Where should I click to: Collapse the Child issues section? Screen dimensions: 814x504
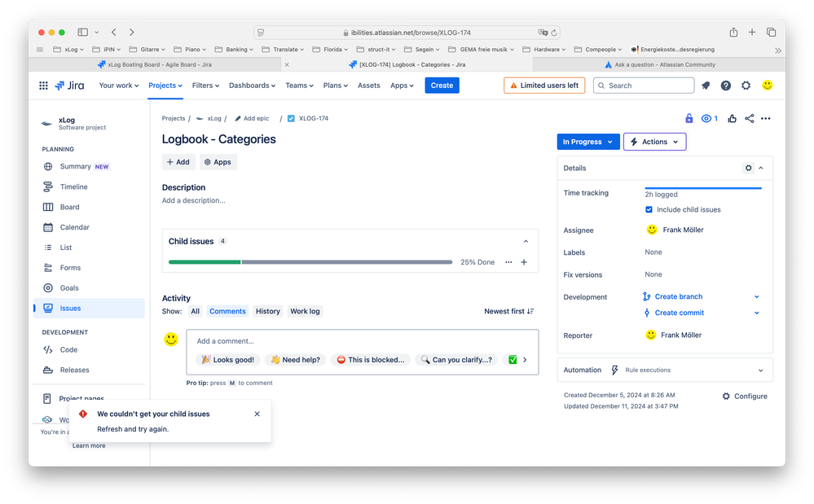pos(526,242)
